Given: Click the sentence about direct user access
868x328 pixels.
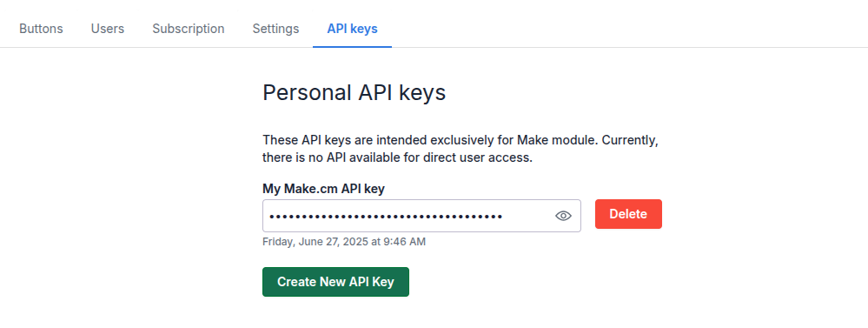Looking at the screenshot, I should click(397, 157).
